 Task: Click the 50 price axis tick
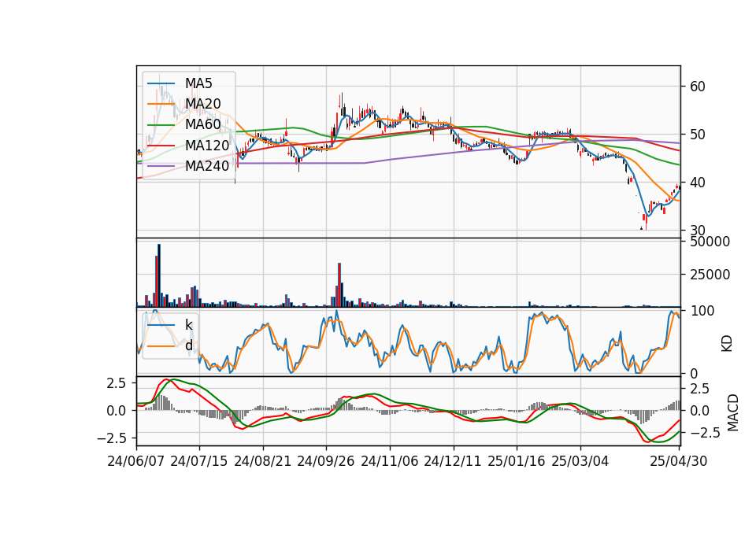[x=697, y=135]
